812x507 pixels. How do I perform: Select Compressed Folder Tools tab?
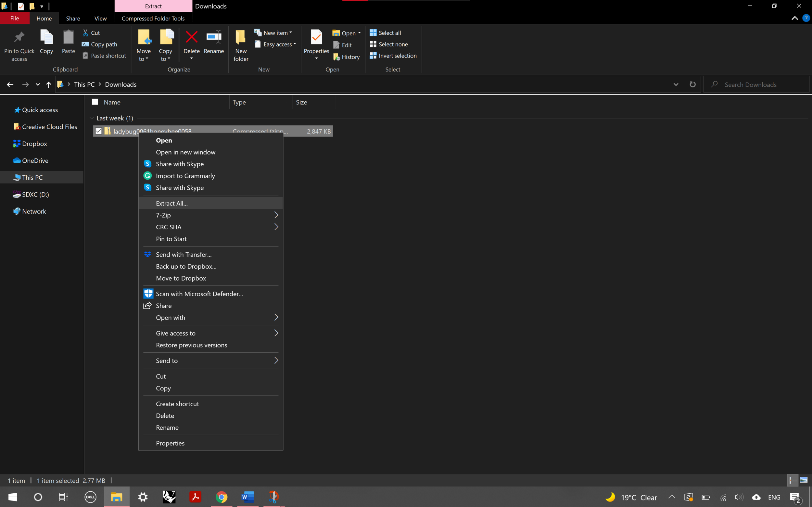[x=153, y=19]
